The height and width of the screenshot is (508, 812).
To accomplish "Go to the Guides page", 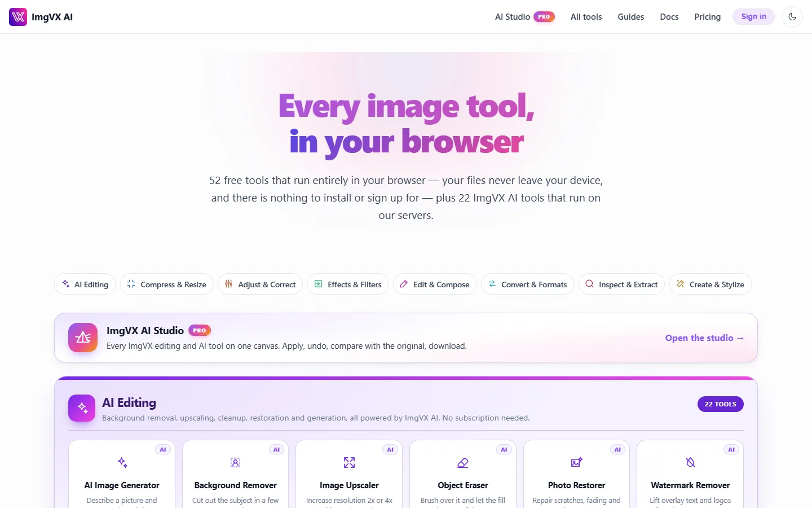I will pos(630,17).
